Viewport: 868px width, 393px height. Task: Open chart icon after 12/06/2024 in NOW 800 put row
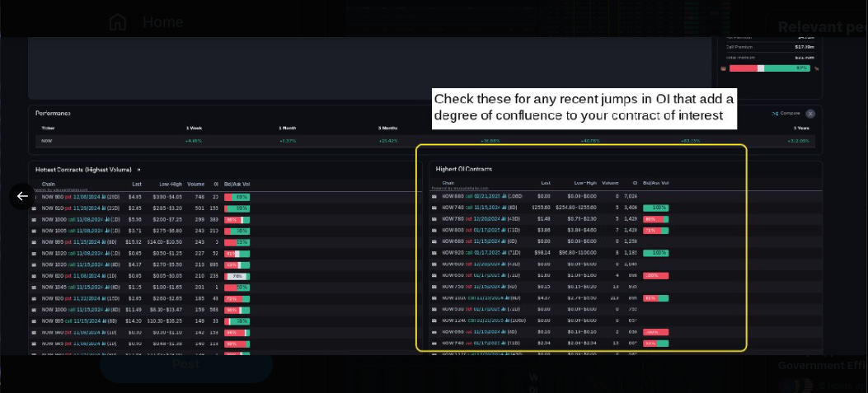click(x=104, y=197)
